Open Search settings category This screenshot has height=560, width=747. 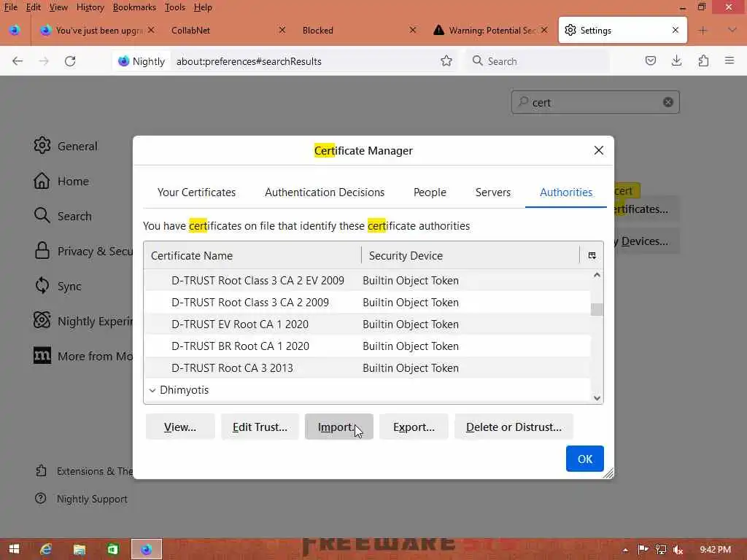63,216
